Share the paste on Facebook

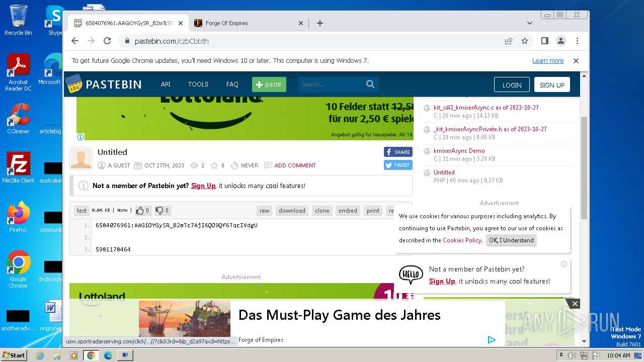click(398, 152)
